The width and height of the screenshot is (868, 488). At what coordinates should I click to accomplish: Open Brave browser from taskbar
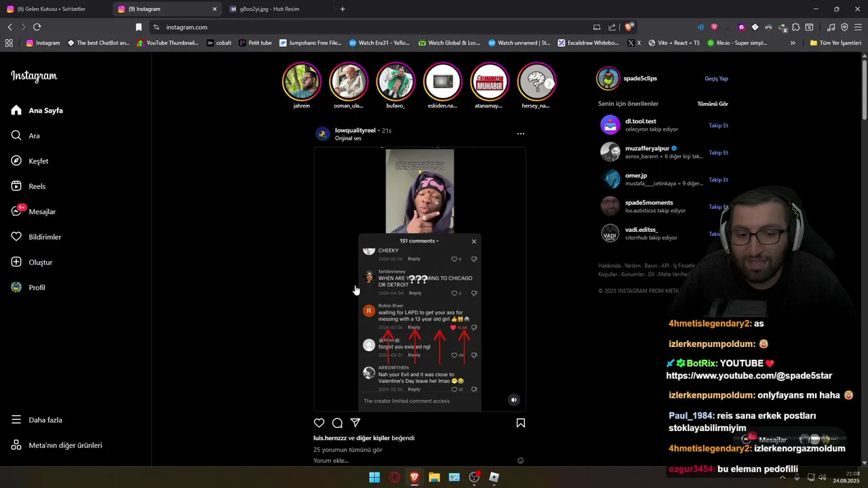pyautogui.click(x=414, y=477)
